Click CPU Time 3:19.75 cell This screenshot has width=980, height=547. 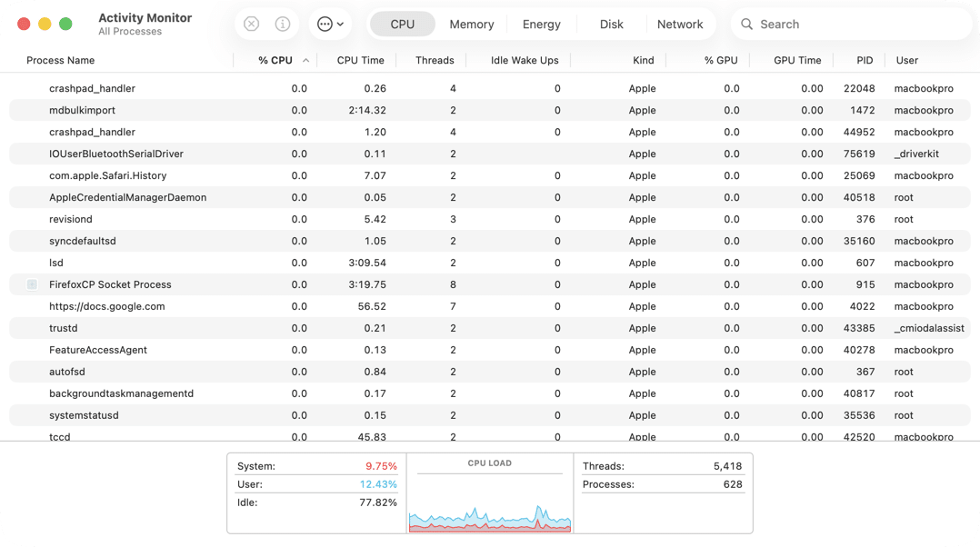point(367,284)
